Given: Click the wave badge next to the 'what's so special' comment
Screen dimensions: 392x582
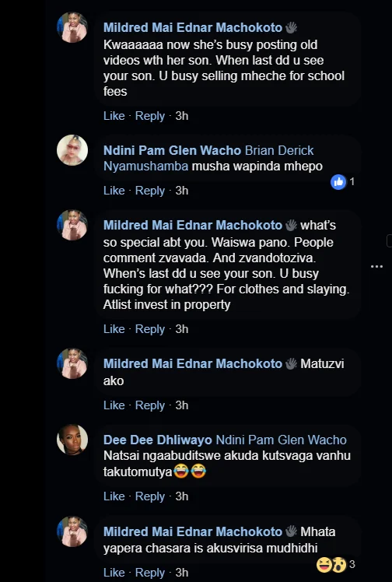Looking at the screenshot, I should [x=291, y=225].
